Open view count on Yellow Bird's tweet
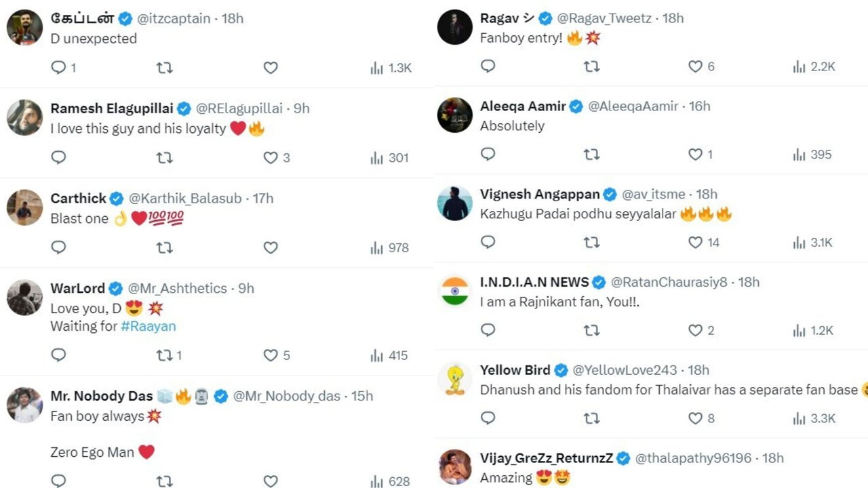Screen dimensions: 868x488 [x=813, y=418]
